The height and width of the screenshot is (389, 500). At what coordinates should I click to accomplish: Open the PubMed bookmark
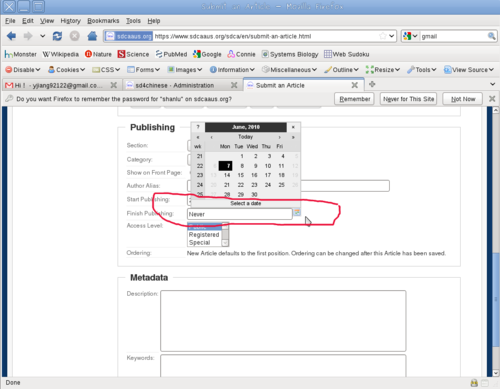171,54
